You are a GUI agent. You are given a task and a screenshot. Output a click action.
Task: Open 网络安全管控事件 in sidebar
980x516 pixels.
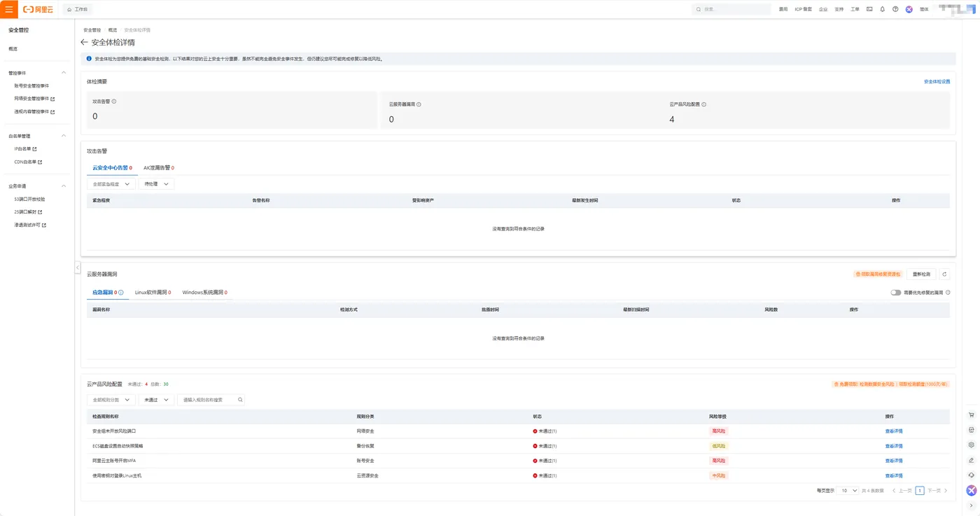(34, 99)
